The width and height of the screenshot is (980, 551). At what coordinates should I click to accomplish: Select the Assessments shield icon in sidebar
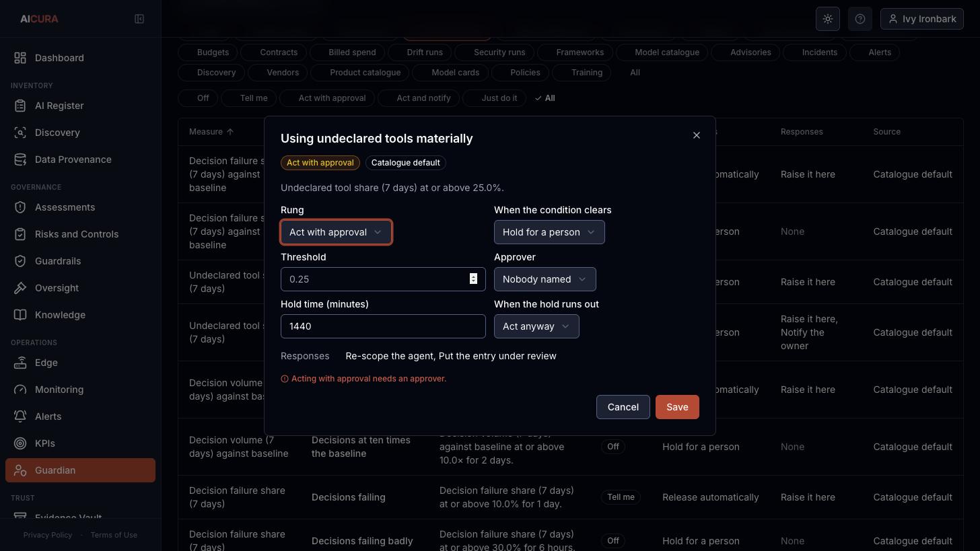(20, 207)
